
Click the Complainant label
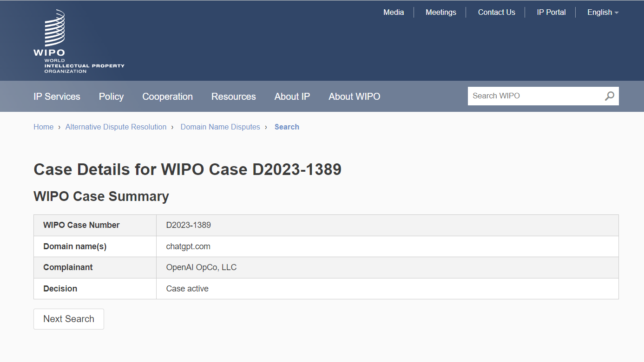click(x=68, y=267)
